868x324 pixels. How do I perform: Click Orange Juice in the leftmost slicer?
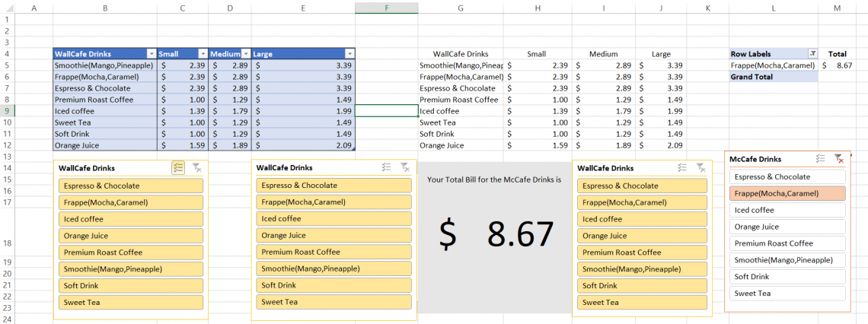(131, 236)
